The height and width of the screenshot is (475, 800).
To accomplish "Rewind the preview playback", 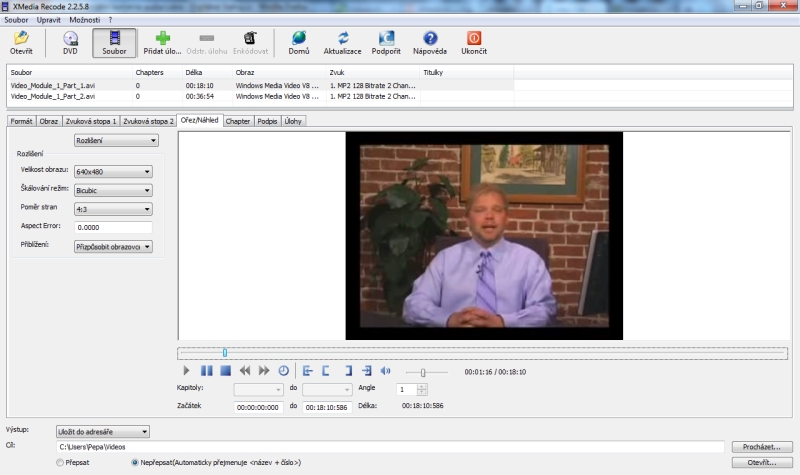I will [x=245, y=371].
